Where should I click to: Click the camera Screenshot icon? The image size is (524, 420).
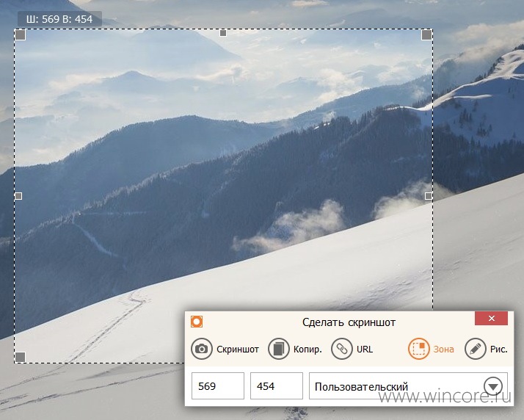(x=202, y=349)
